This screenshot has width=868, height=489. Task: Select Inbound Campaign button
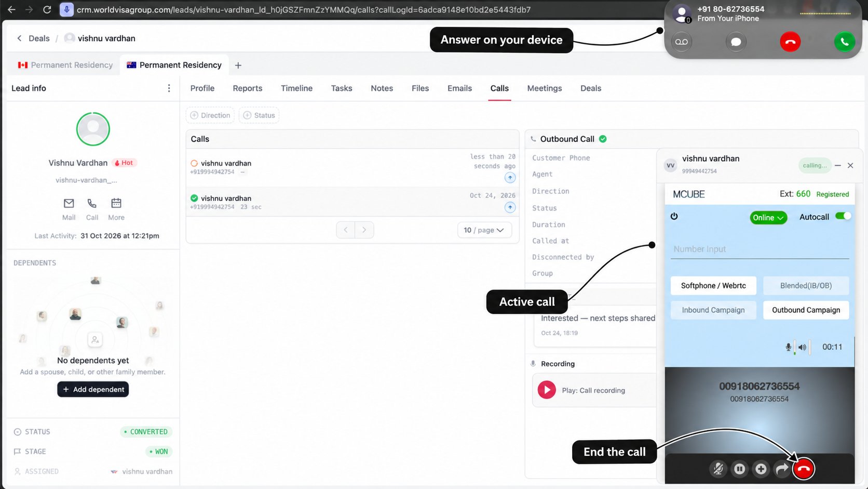(x=713, y=310)
